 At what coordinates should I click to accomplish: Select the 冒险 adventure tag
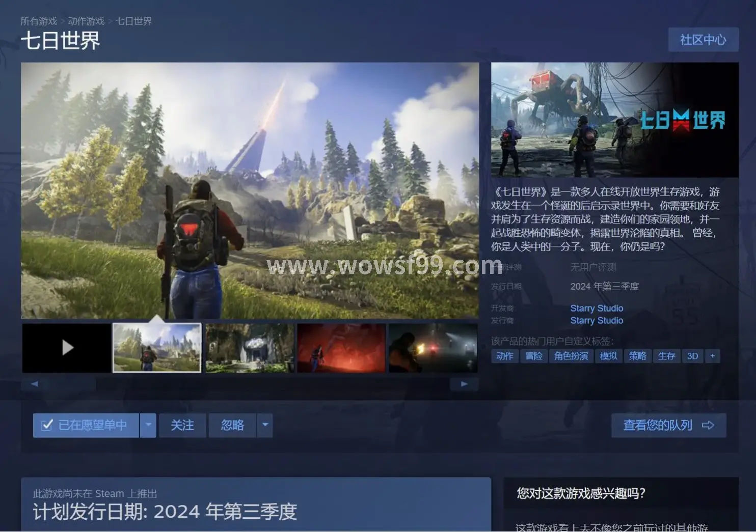(x=533, y=356)
